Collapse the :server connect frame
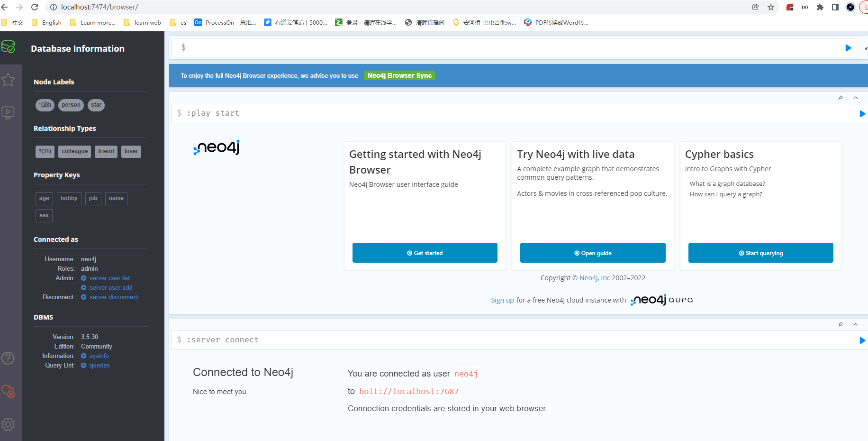Viewport: 868px width, 441px height. click(856, 324)
